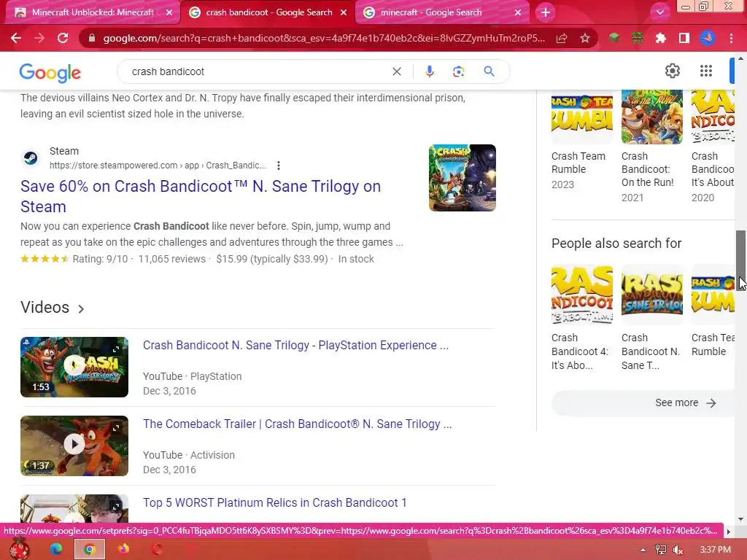The width and height of the screenshot is (747, 560).
Task: Open Firefox from the taskbar
Action: point(123,549)
